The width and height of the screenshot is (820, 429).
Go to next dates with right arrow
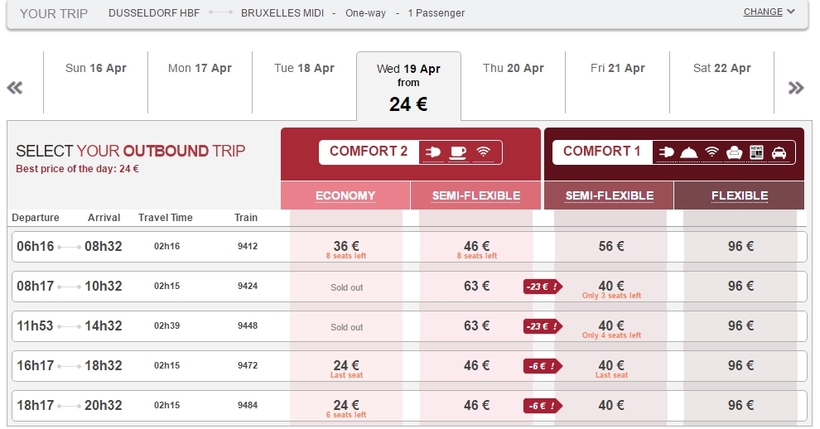point(796,88)
